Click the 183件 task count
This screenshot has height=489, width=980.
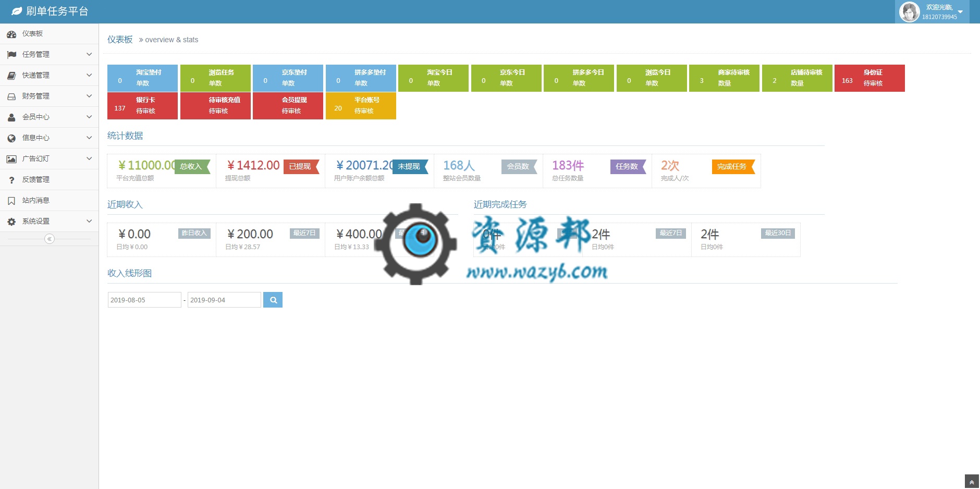(568, 165)
